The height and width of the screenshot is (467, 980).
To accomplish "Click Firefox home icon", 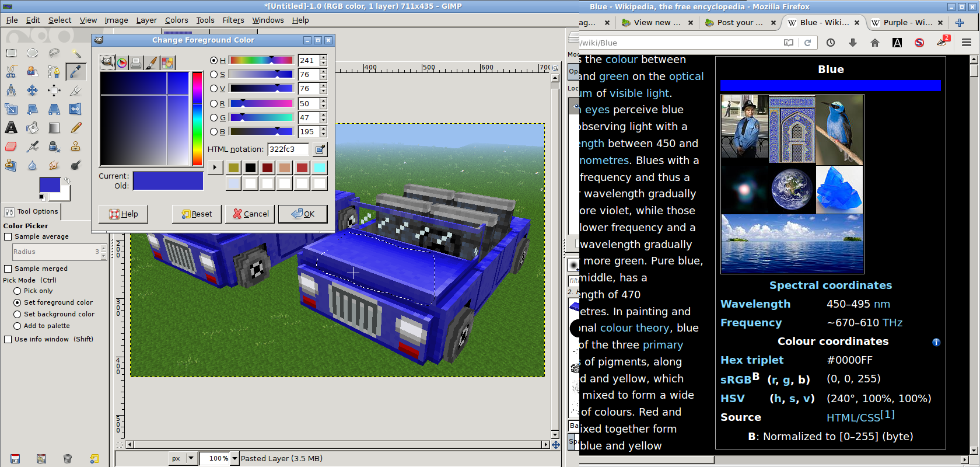I will tap(874, 43).
